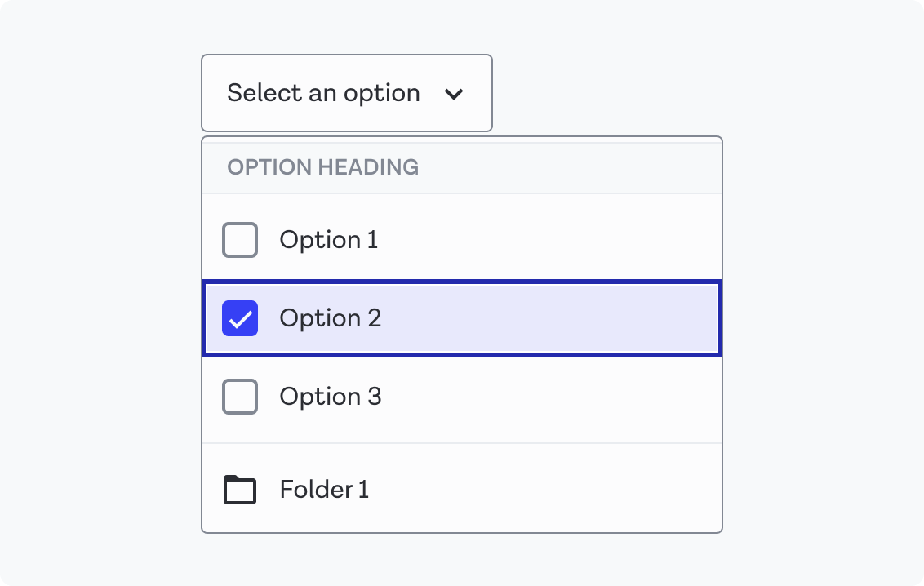This screenshot has width=924, height=586.
Task: Click the Select an option placeholder text
Action: tap(324, 93)
